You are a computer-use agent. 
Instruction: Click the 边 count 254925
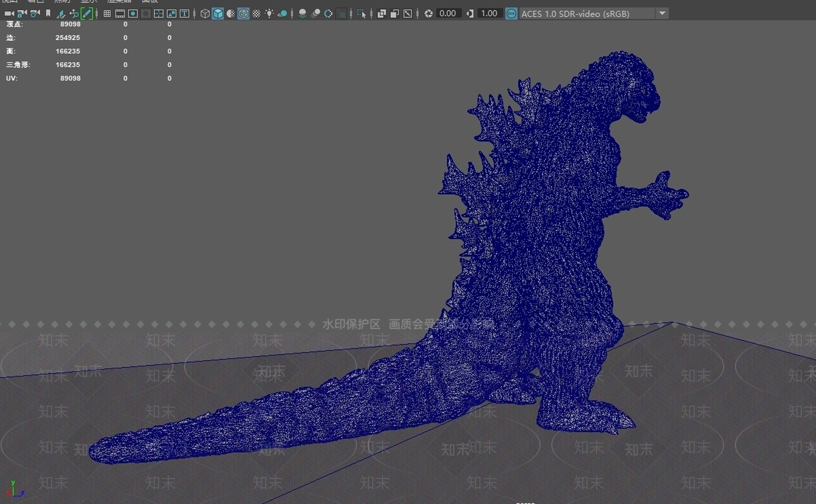pos(68,38)
